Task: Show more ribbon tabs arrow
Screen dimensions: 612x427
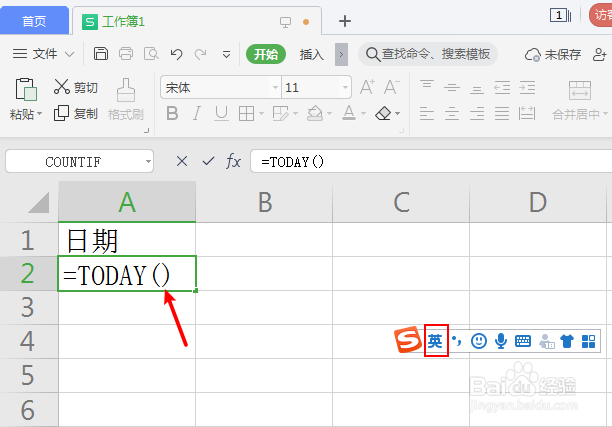Action: [342, 54]
